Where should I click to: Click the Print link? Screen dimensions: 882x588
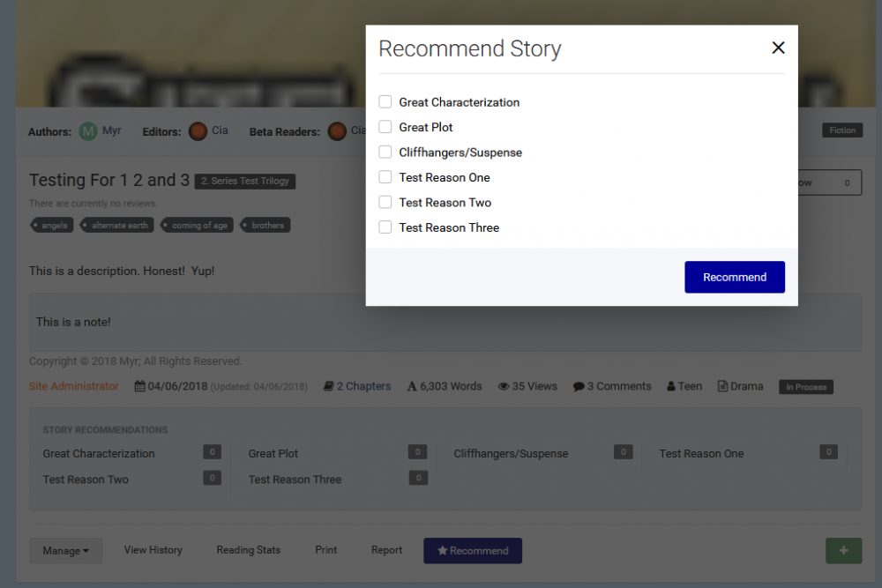pos(326,550)
